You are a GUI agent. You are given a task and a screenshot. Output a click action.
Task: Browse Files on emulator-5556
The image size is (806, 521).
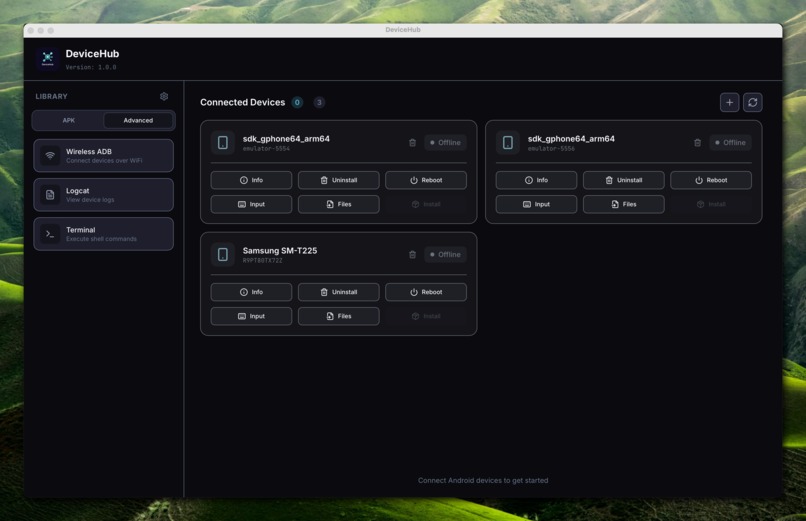624,204
